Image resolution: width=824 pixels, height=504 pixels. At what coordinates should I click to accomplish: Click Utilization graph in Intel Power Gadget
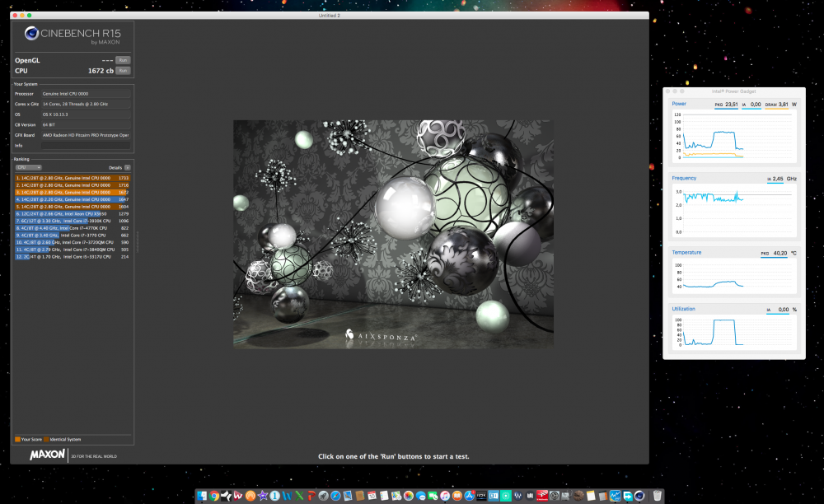tap(733, 333)
